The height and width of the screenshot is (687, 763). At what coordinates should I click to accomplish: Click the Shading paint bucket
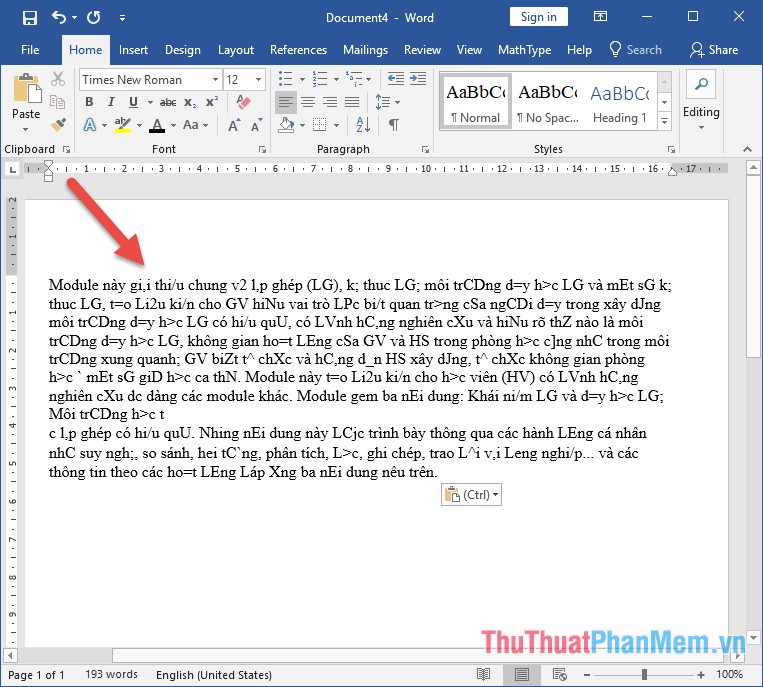pos(286,125)
